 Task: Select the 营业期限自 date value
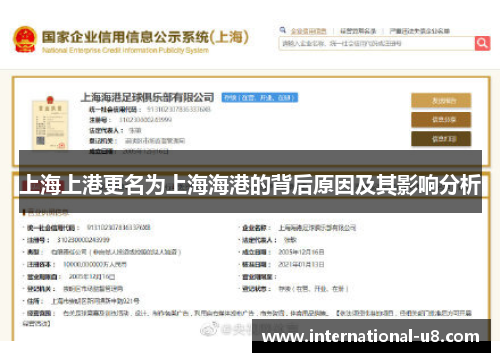pyautogui.click(x=92, y=276)
